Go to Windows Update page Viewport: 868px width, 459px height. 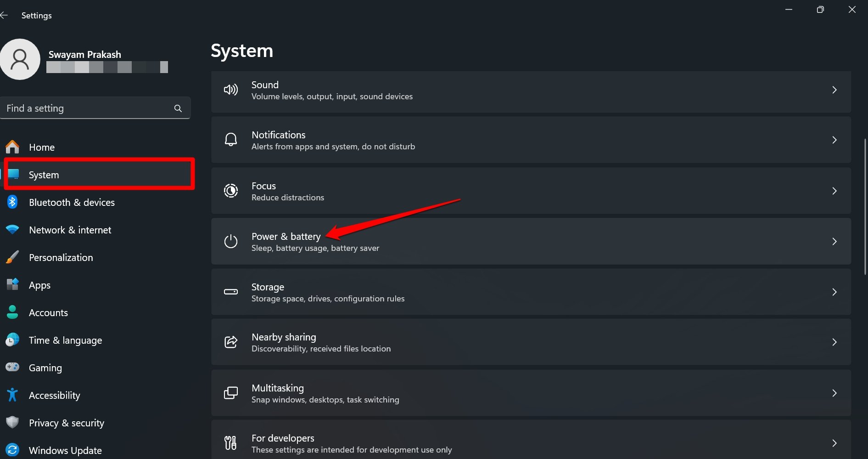[65, 450]
